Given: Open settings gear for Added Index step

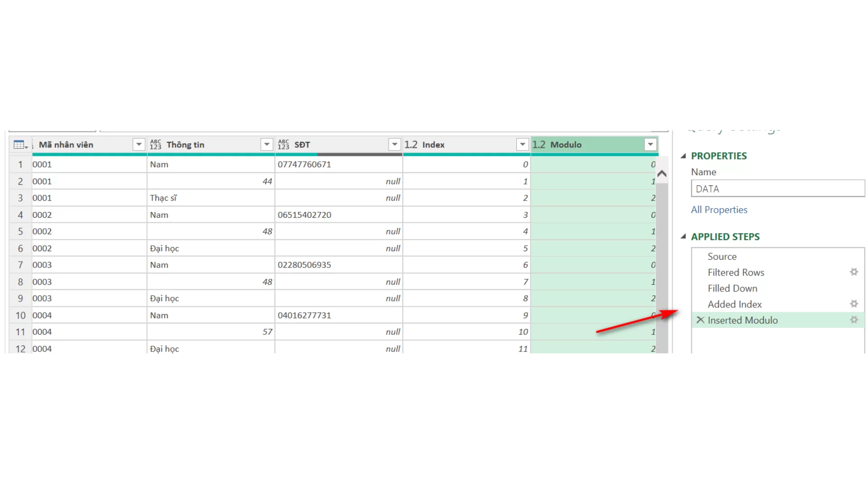Looking at the screenshot, I should point(854,304).
